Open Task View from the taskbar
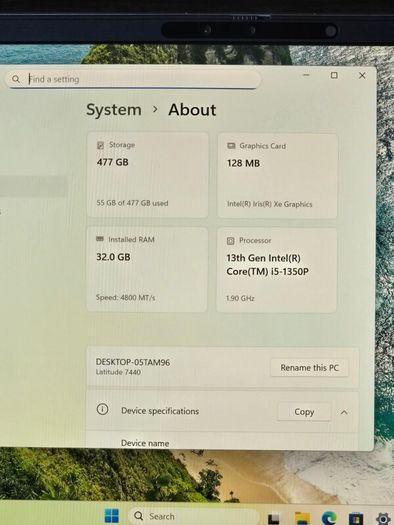394x525 pixels. tap(273, 518)
